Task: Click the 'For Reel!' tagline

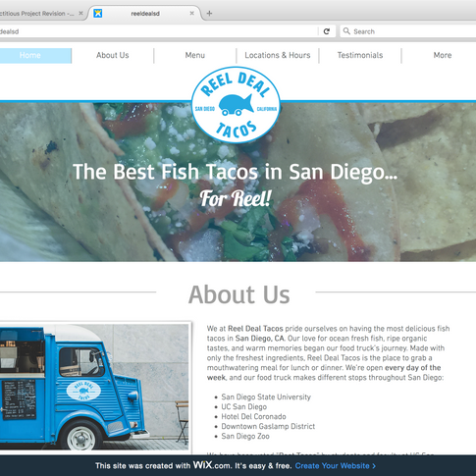Action: coord(236,198)
